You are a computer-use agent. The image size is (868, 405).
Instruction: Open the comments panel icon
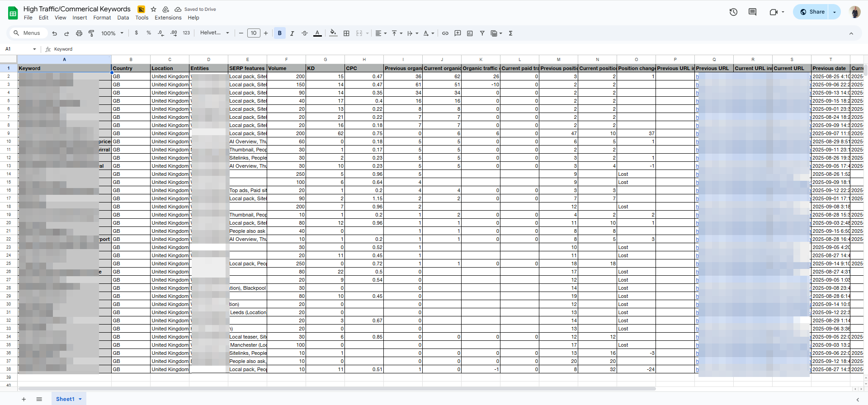click(752, 12)
